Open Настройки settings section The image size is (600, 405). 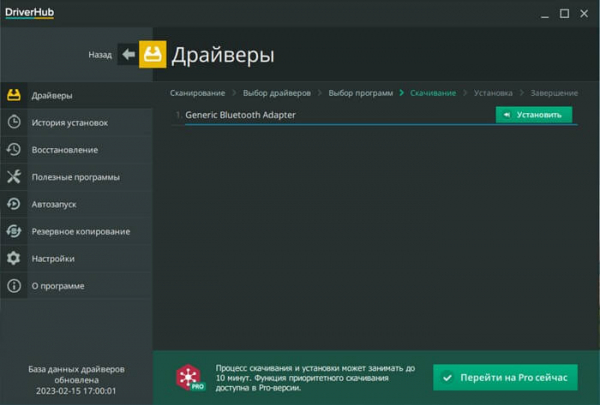pos(77,258)
